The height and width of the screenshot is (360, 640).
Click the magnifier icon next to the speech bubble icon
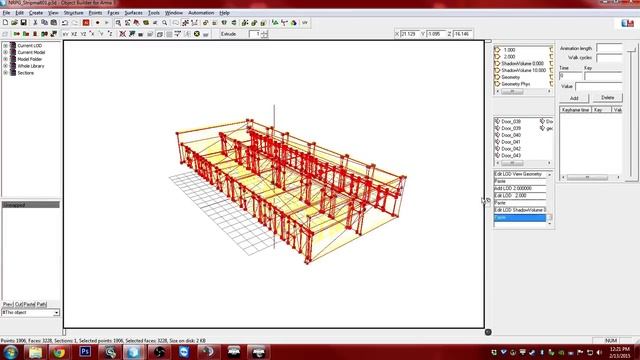point(164,23)
